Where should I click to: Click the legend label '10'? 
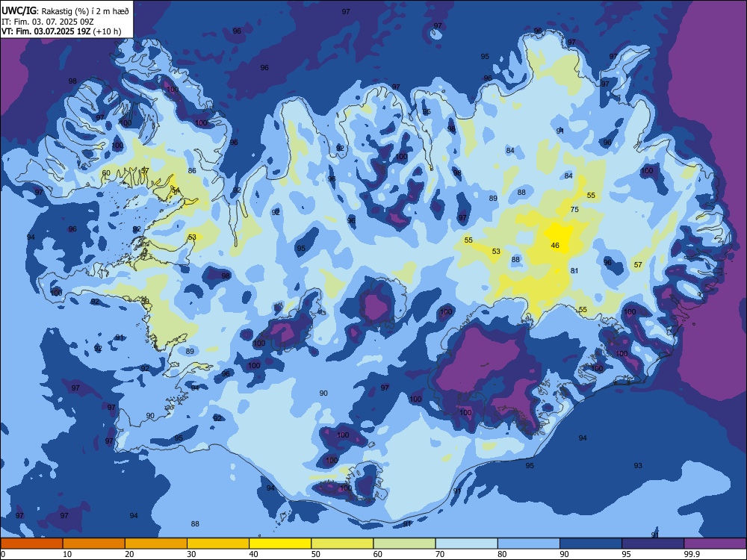click(67, 554)
